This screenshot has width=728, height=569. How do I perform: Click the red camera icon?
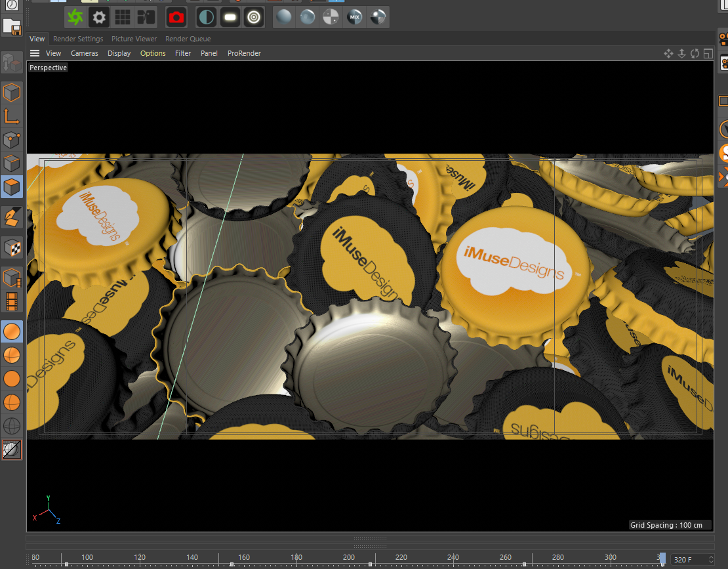pyautogui.click(x=176, y=18)
